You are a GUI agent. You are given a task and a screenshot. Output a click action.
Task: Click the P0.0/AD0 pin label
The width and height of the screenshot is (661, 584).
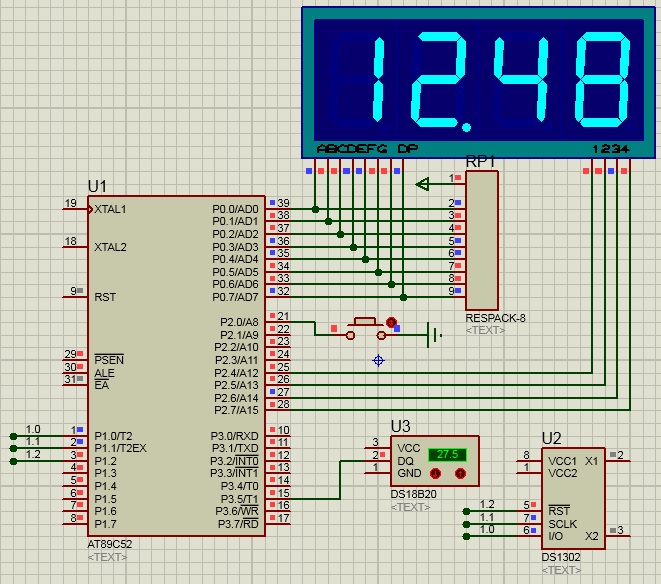tap(235, 209)
